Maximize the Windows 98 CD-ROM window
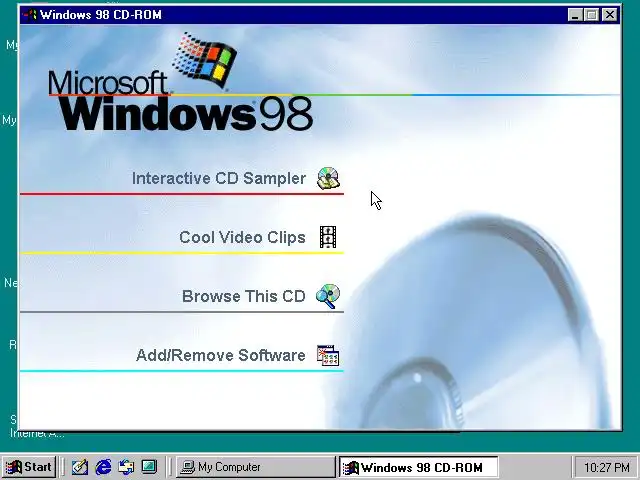The image size is (640, 480). (x=591, y=15)
